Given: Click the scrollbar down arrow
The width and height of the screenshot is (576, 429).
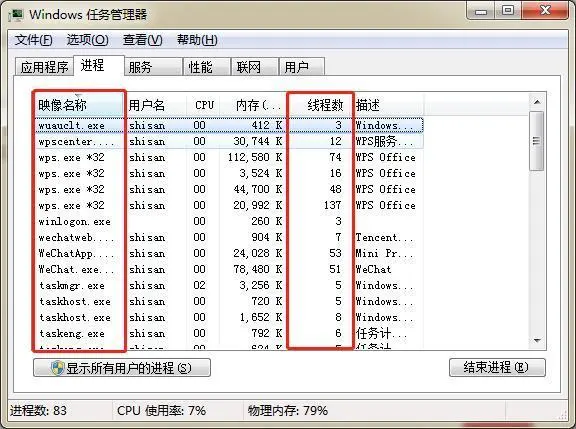Looking at the screenshot, I should tap(537, 340).
